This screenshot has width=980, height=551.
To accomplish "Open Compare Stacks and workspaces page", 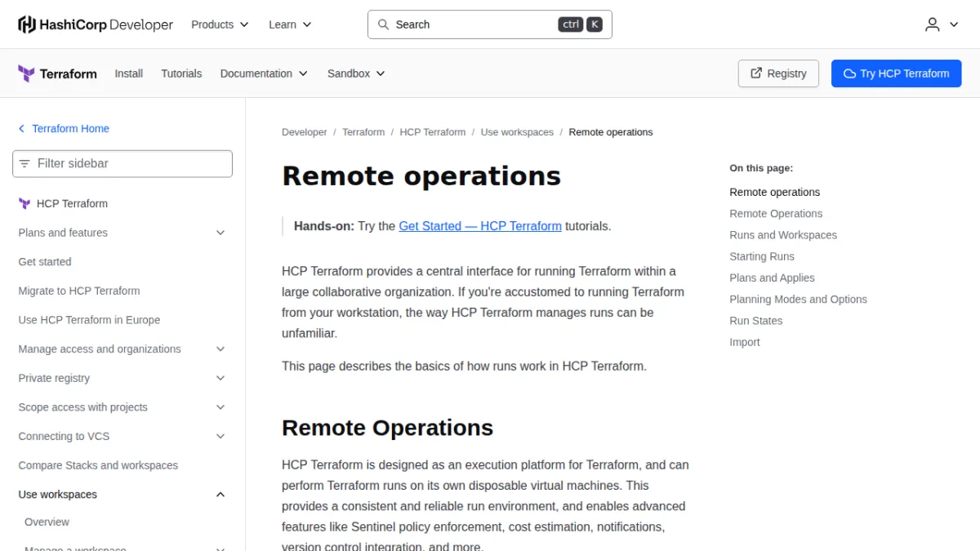I will pyautogui.click(x=98, y=465).
